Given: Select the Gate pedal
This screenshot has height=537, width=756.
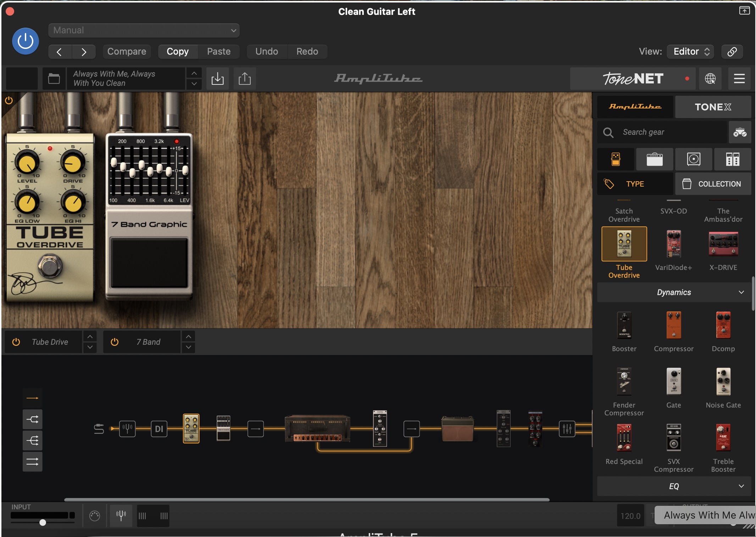Looking at the screenshot, I should click(674, 381).
